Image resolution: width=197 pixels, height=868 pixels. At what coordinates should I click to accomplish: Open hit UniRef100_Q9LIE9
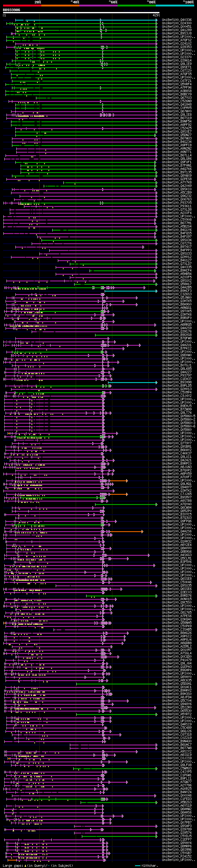pyautogui.click(x=176, y=64)
